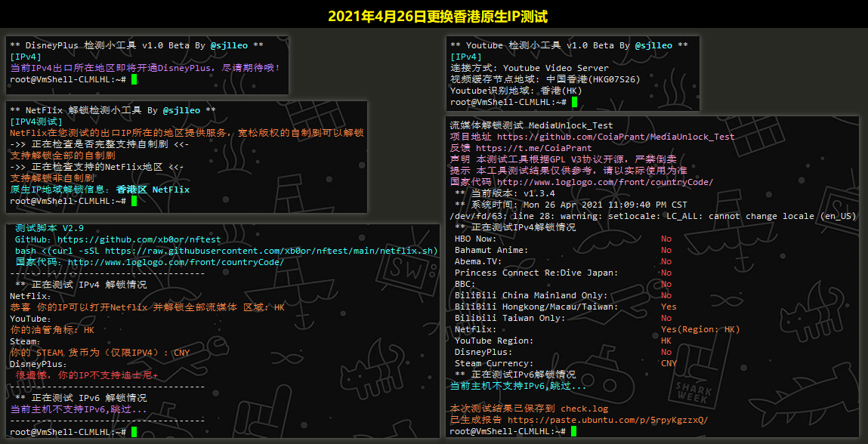
Task: Click the loglogo.com countryCode link in 测试脚本 V2.9 panel
Action: (176, 262)
